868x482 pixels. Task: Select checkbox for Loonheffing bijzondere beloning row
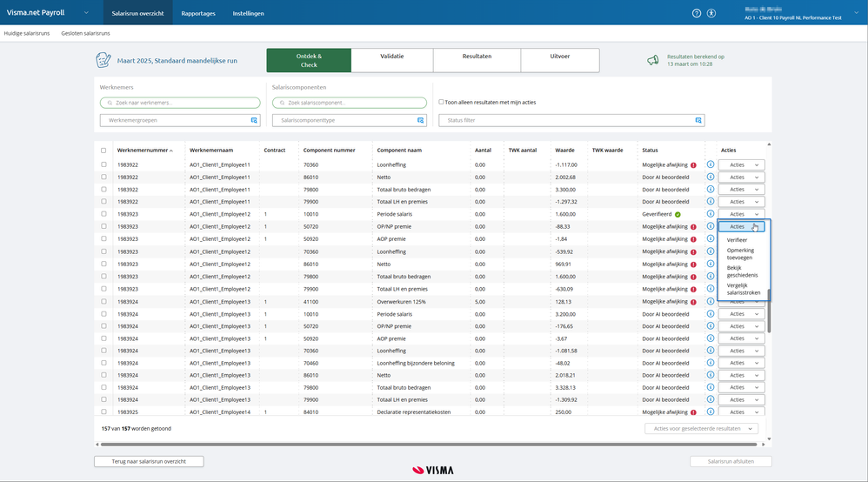[103, 363]
